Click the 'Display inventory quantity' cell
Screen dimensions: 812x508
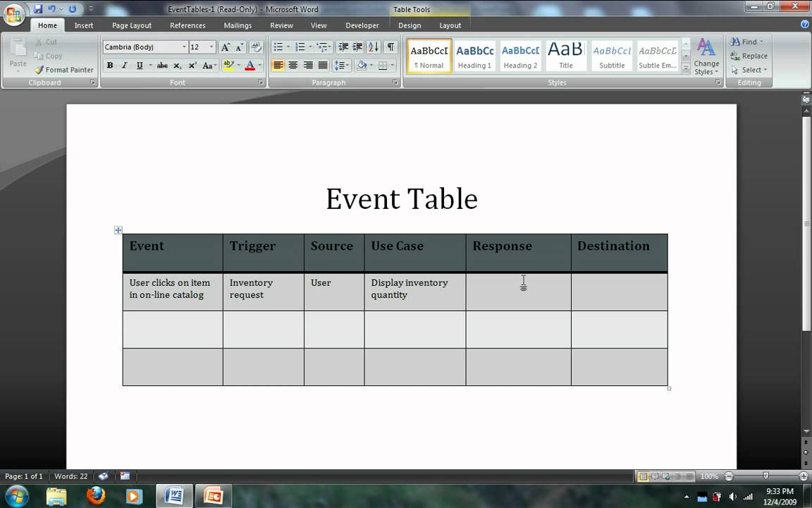[414, 292]
